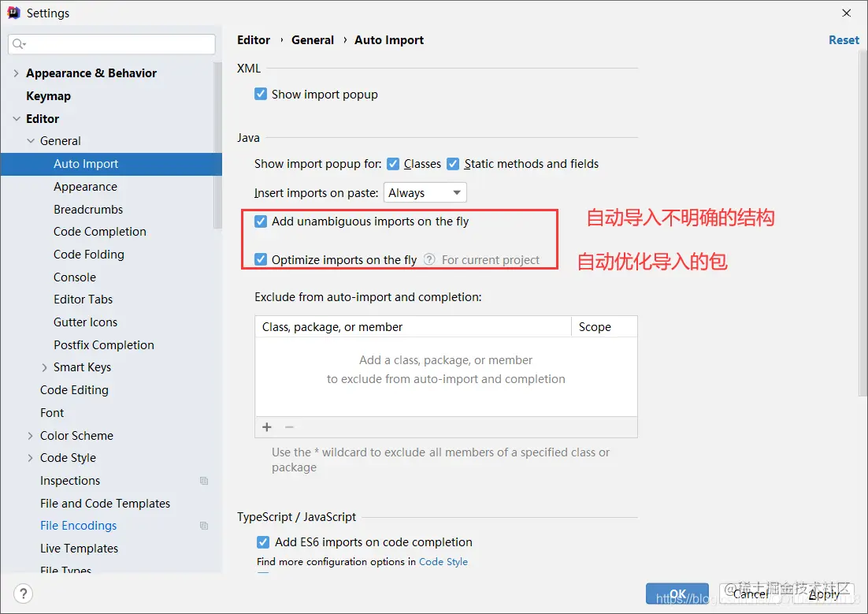Click the help question mark button
This screenshot has height=614, width=868.
pyautogui.click(x=24, y=594)
